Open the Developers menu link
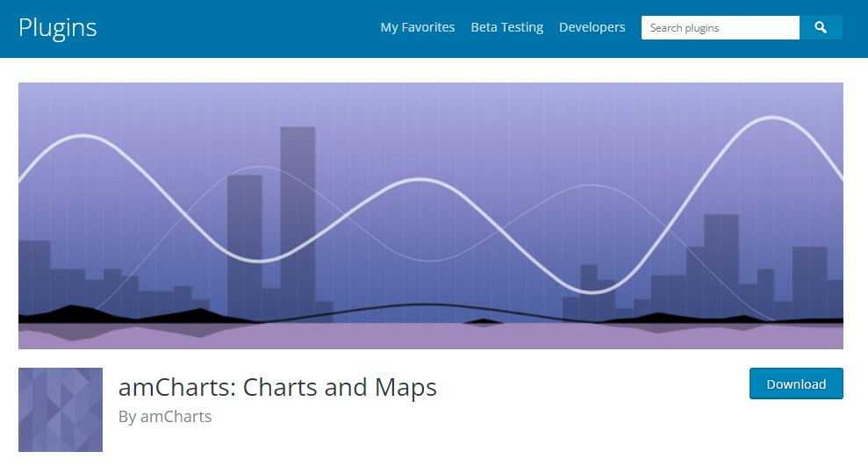This screenshot has width=868, height=466. point(592,27)
